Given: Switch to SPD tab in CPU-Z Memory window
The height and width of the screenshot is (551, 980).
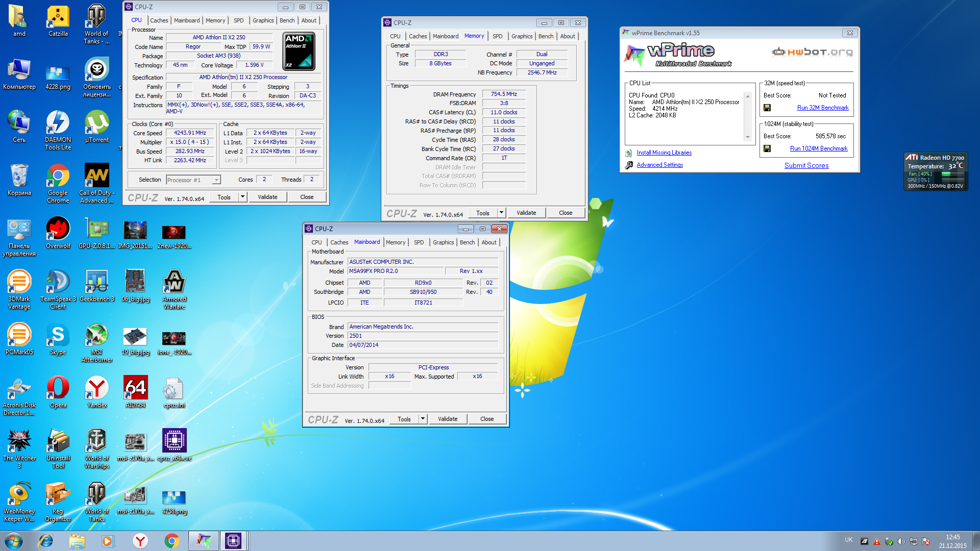Looking at the screenshot, I should [497, 36].
